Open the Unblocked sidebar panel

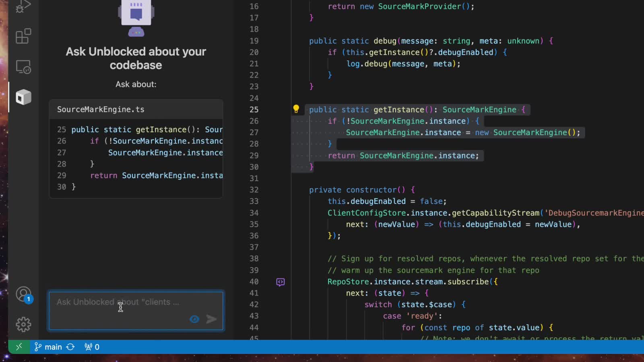pyautogui.click(x=23, y=97)
